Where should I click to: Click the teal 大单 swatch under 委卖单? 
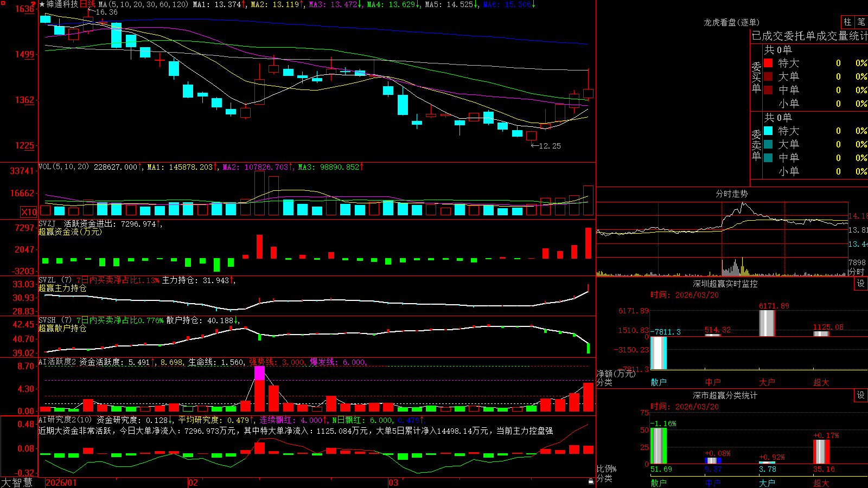(768, 144)
